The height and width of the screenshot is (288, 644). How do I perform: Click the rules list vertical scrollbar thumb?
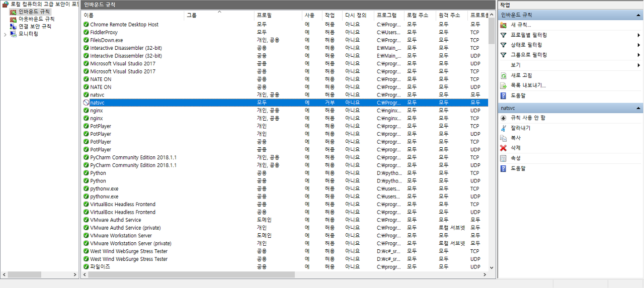click(x=492, y=31)
